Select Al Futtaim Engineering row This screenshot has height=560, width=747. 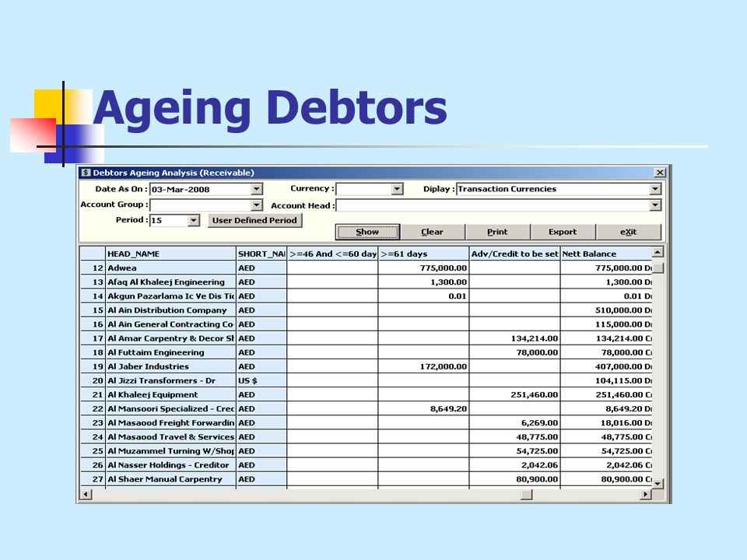366,352
